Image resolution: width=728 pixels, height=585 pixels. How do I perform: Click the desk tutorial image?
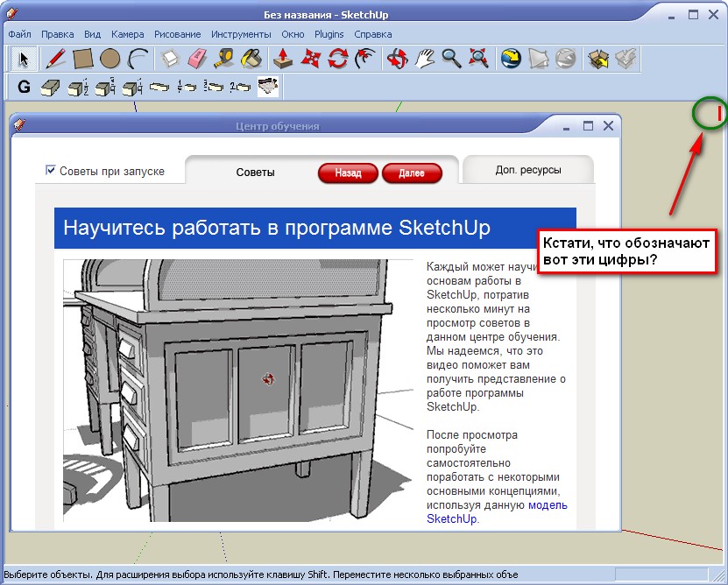(x=237, y=390)
